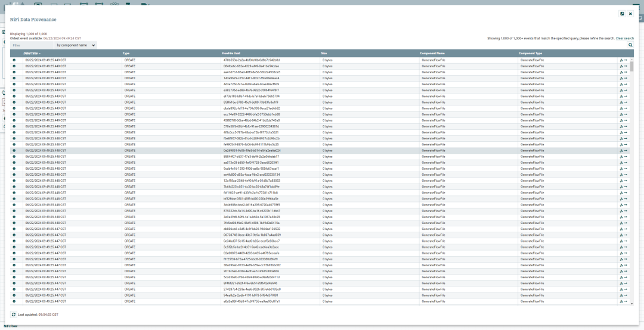
Task: Open the 'by component name' filter dropdown
Action: coord(76,45)
